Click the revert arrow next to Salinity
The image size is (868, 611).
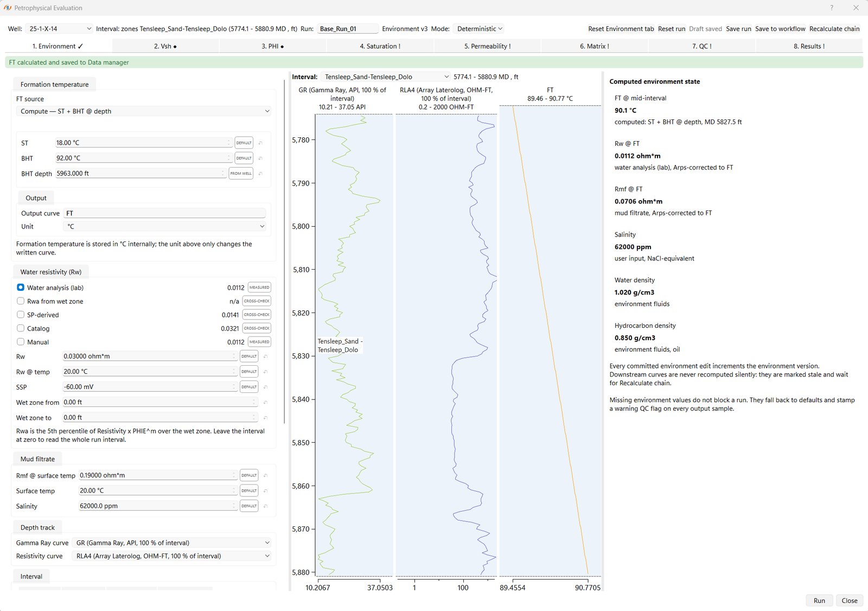[x=265, y=506]
